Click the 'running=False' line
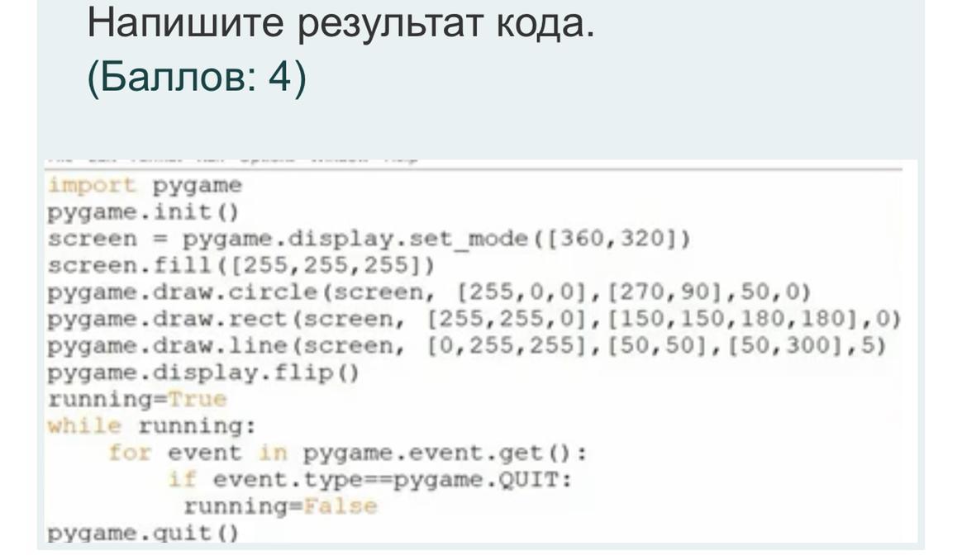962x560 pixels. click(279, 506)
